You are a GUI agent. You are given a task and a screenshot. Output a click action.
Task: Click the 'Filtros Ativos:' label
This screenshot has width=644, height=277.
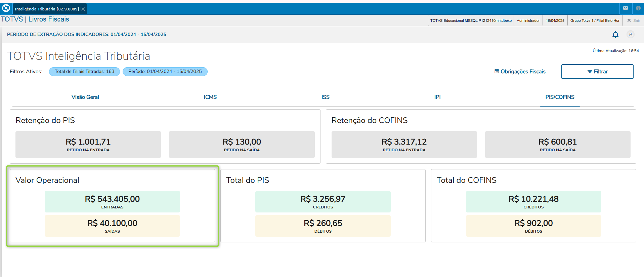[26, 72]
